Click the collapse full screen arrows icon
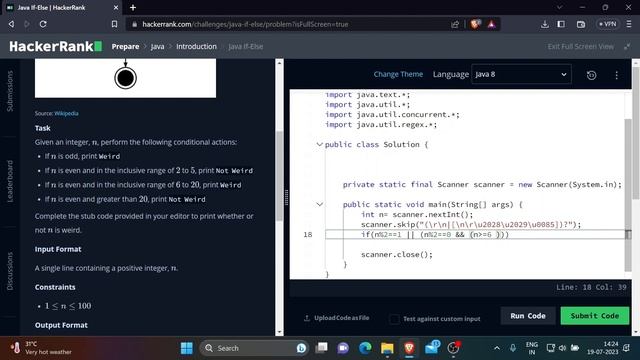This screenshot has width=640, height=360. [x=627, y=47]
